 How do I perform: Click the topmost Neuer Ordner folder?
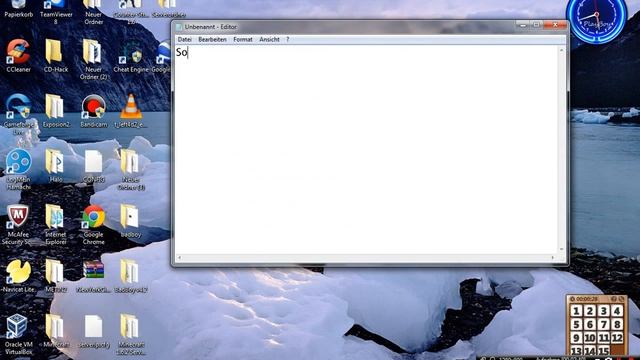coord(93,11)
